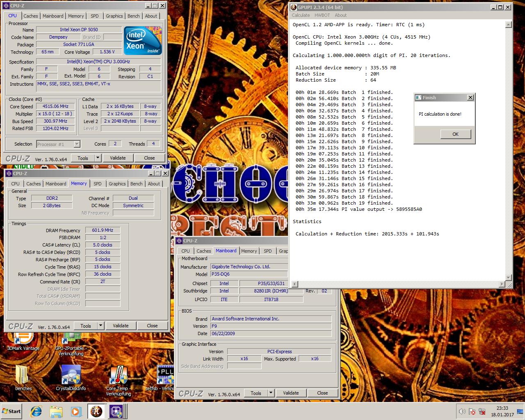Close the Finish dialog with X

tap(470, 98)
